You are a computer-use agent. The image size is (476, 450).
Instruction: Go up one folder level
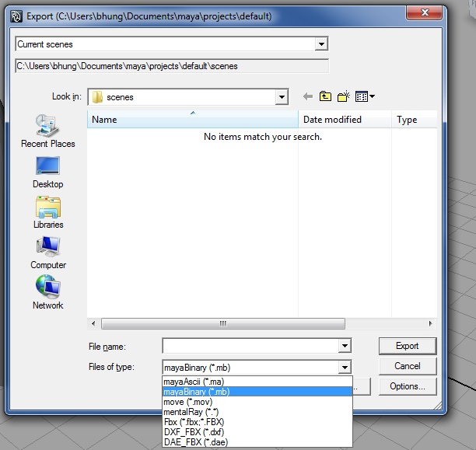tap(325, 96)
